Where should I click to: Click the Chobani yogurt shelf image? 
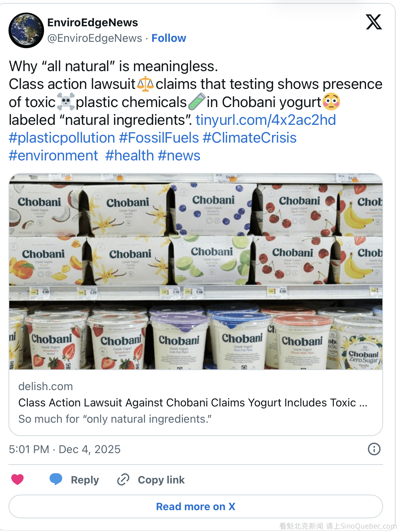[195, 271]
